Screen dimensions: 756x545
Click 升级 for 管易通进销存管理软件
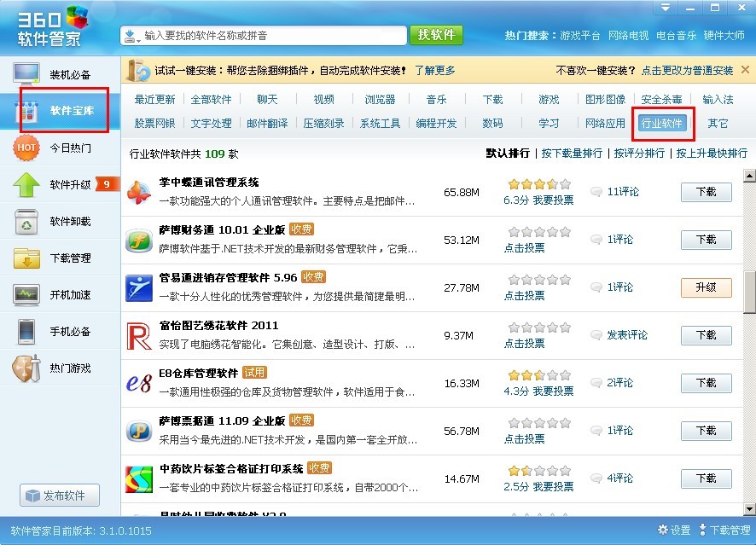pos(707,287)
